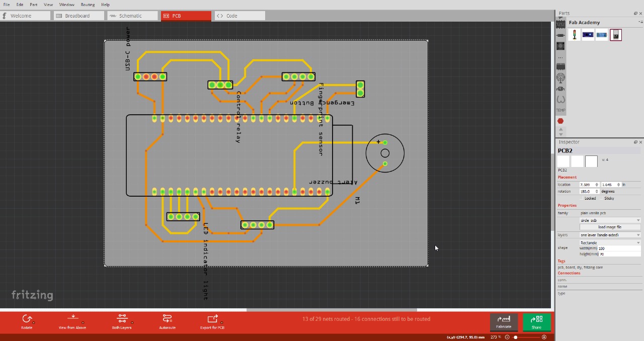Screen dimensions: 644x341
Task: Click the zoom in plus icon
Action: click(x=544, y=337)
